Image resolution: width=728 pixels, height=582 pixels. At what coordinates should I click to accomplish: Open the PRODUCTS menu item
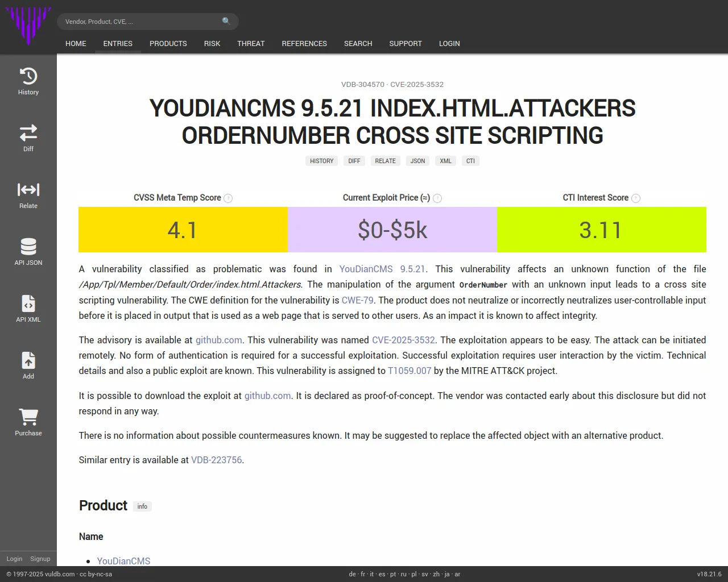coord(168,44)
